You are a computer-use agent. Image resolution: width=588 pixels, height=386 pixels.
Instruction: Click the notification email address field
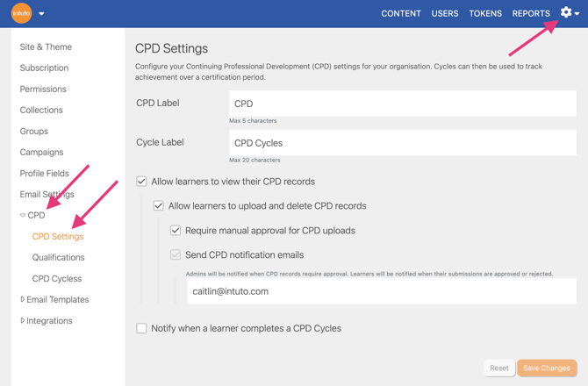(x=381, y=291)
